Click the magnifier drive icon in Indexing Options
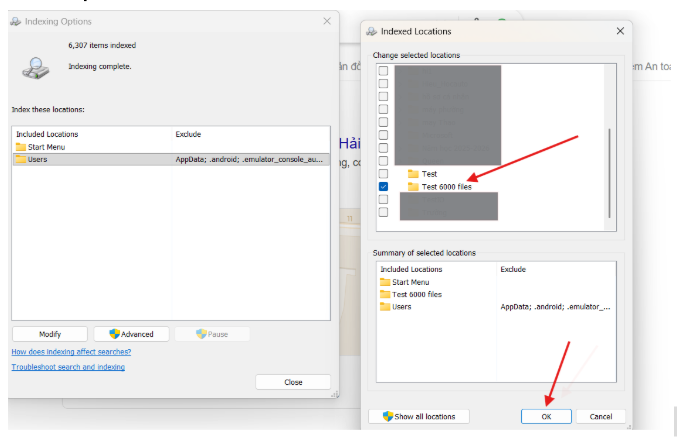681x447 pixels. click(36, 68)
